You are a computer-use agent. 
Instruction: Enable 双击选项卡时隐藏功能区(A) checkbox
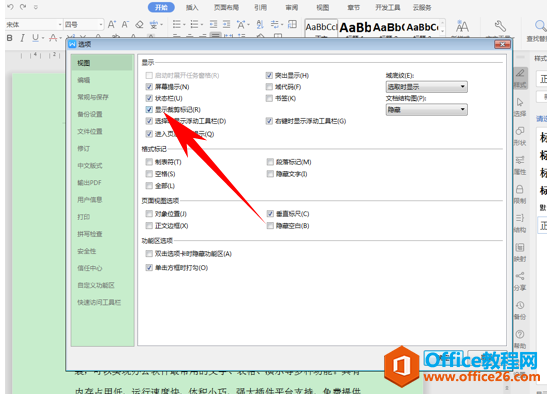(149, 254)
